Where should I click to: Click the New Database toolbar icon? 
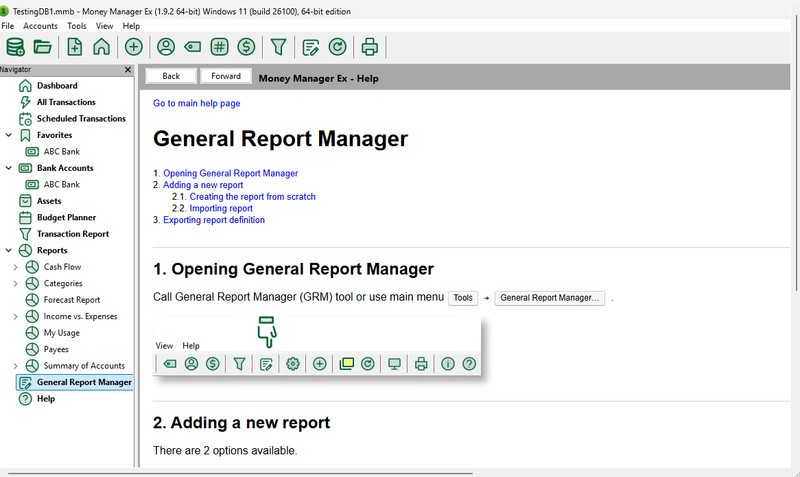15,47
